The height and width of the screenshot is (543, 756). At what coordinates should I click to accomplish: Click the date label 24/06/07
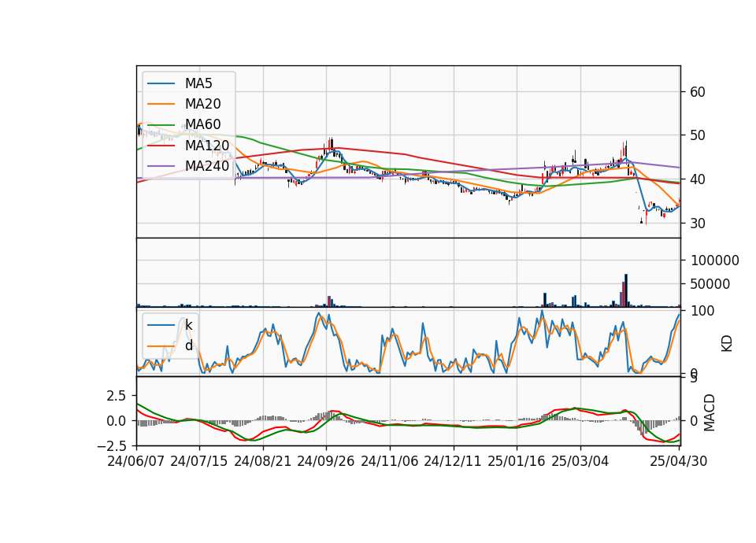pos(136,461)
